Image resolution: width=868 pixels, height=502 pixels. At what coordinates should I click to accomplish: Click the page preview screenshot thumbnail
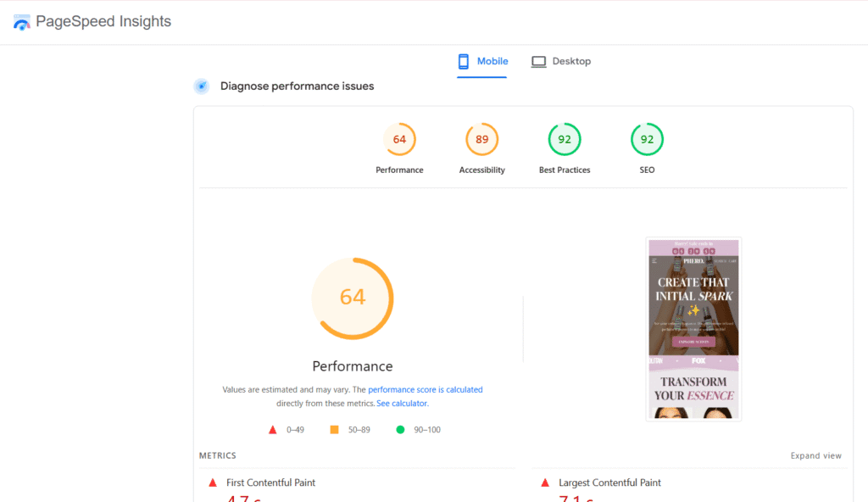click(x=693, y=328)
